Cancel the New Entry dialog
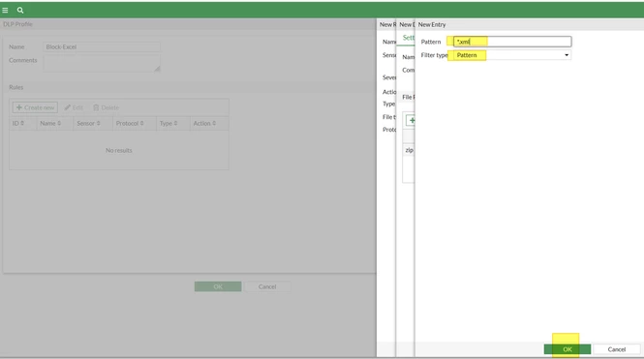 click(x=617, y=349)
